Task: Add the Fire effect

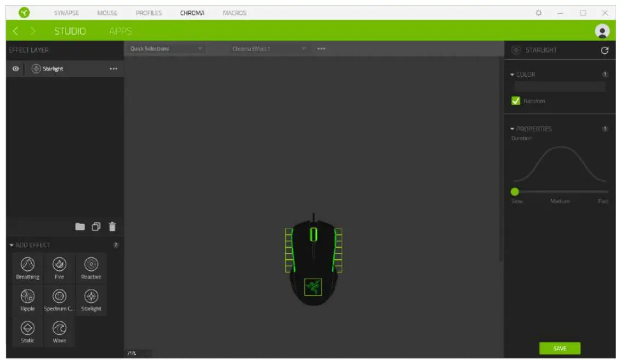Action: tap(59, 268)
